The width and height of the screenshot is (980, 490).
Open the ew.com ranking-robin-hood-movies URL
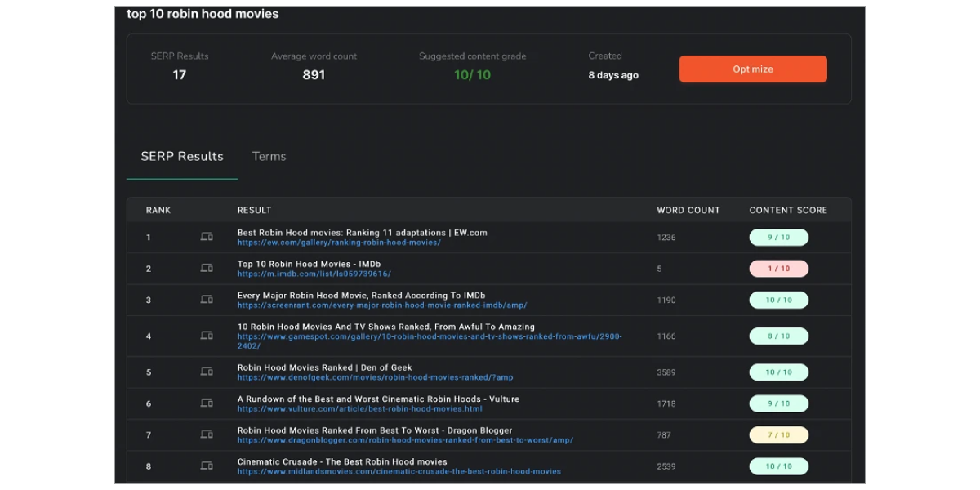click(x=339, y=243)
